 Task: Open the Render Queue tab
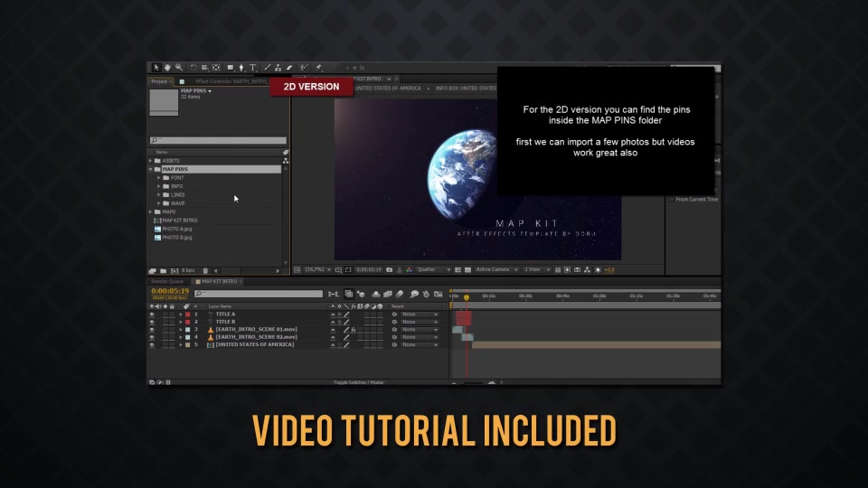coord(167,282)
